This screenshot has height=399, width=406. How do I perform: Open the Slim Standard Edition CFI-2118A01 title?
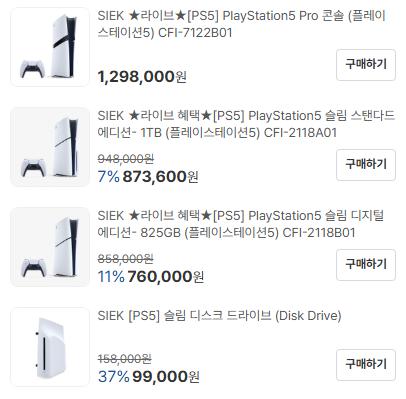tap(246, 124)
